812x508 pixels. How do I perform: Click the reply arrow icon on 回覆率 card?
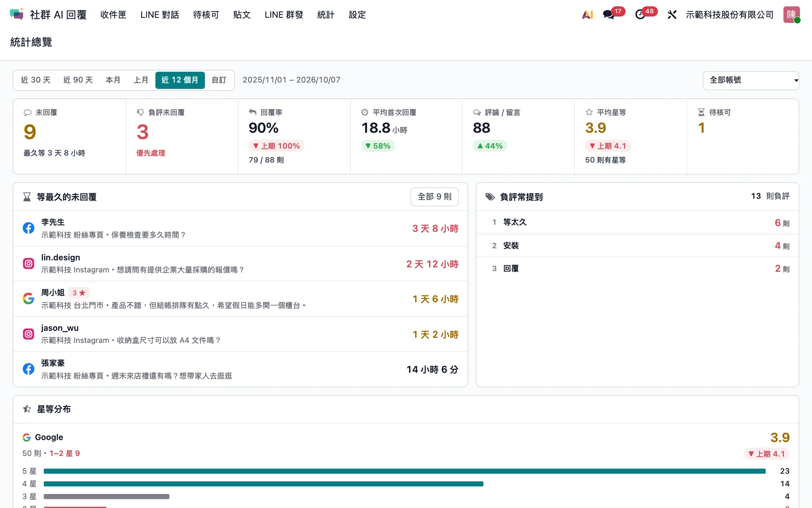tap(253, 112)
